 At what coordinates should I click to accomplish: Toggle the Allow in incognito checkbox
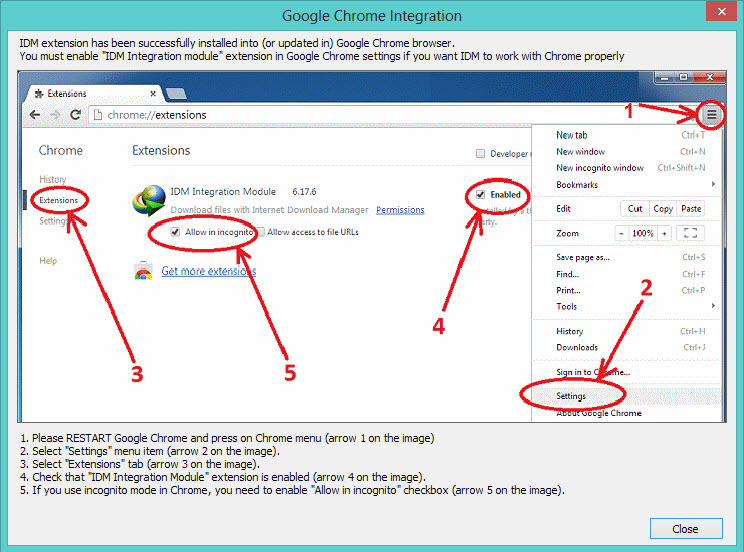click(176, 231)
